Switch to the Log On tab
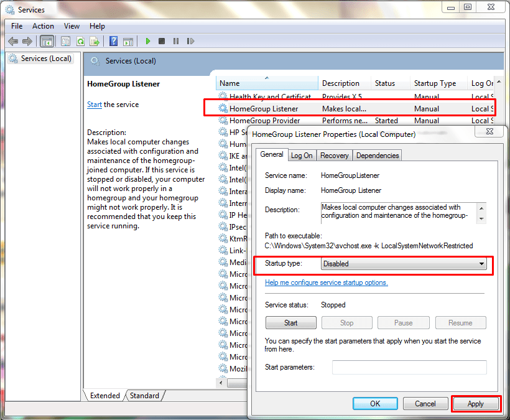Screen dimensions: 510x420 coord(302,156)
